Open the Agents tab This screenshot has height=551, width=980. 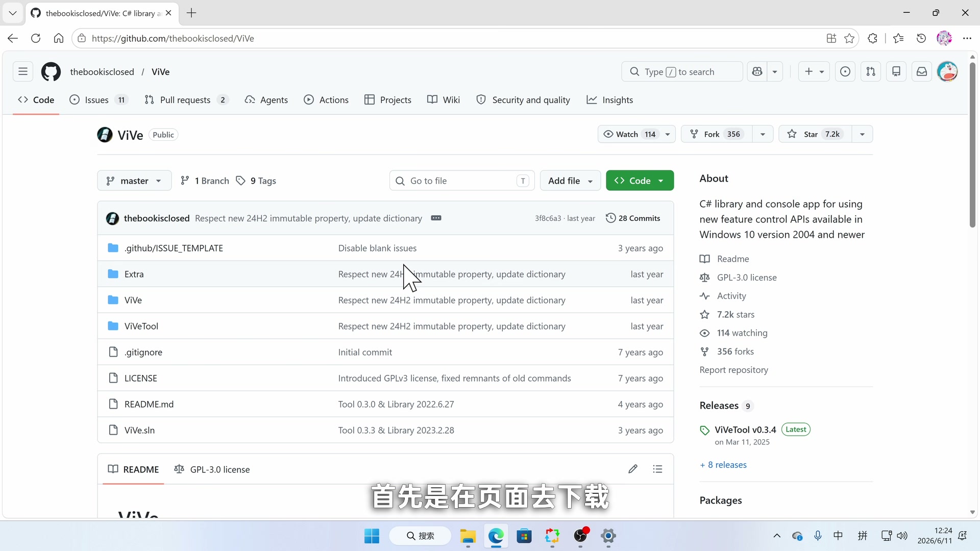266,100
